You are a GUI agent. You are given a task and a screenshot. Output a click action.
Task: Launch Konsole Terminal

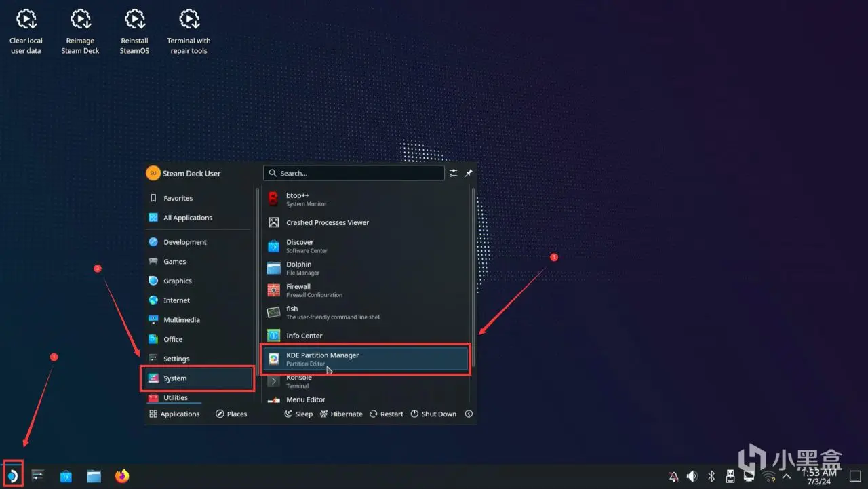[x=366, y=381]
